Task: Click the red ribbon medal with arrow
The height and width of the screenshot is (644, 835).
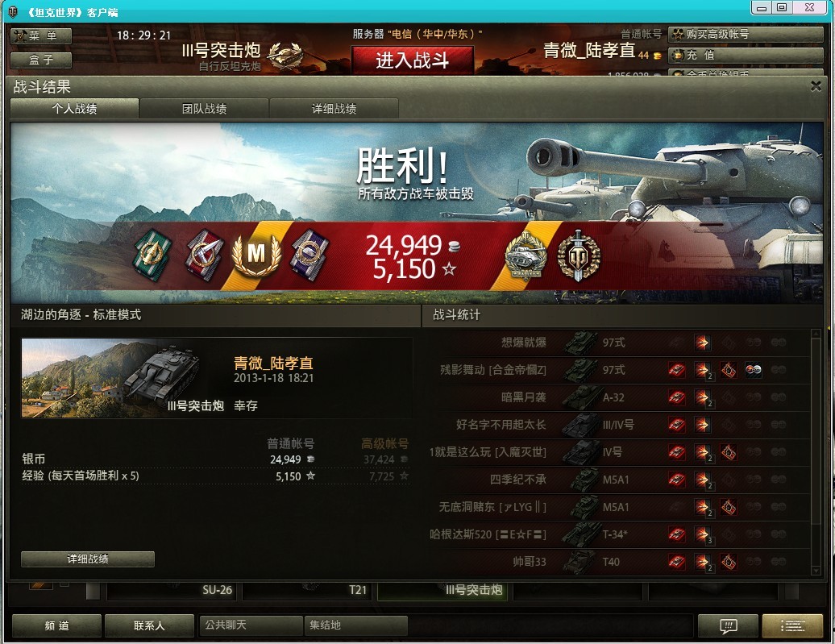Action: (x=205, y=255)
